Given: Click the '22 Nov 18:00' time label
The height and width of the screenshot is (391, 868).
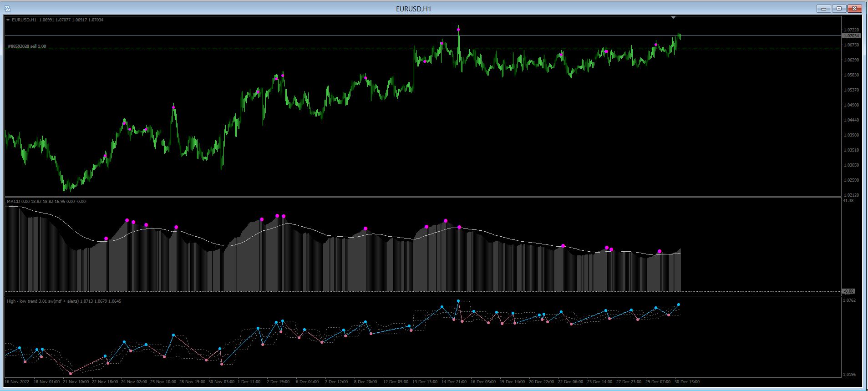Looking at the screenshot, I should coord(105,382).
